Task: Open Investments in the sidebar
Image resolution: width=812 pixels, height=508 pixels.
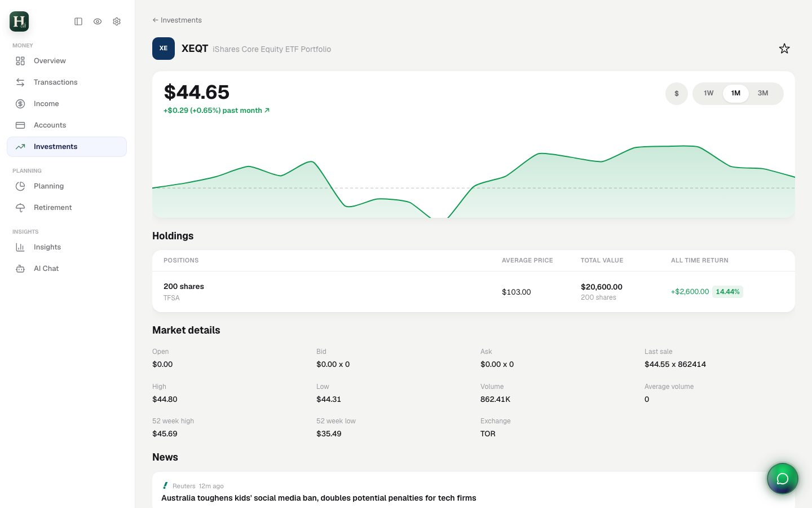Action: click(x=67, y=147)
